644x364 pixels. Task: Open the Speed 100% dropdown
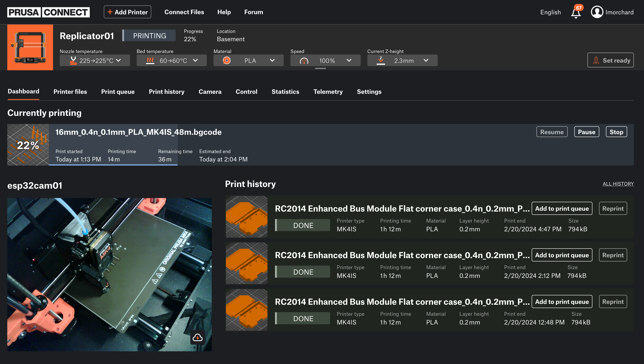pos(349,61)
